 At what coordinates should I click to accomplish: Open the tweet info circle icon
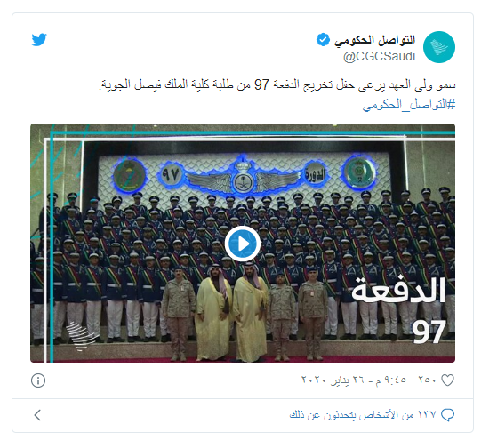click(x=38, y=380)
